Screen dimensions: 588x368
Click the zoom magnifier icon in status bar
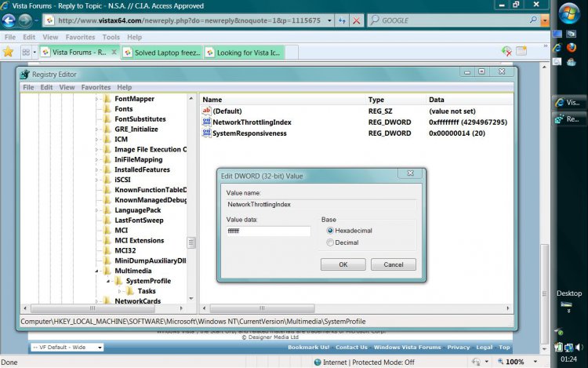(x=500, y=362)
